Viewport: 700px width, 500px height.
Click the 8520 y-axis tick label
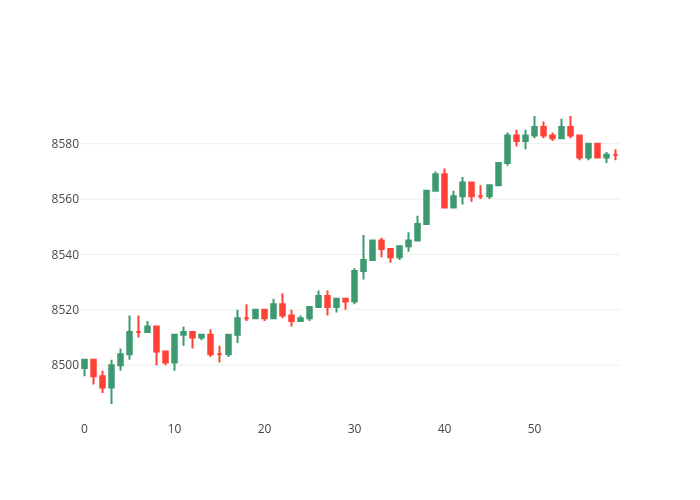[65, 309]
